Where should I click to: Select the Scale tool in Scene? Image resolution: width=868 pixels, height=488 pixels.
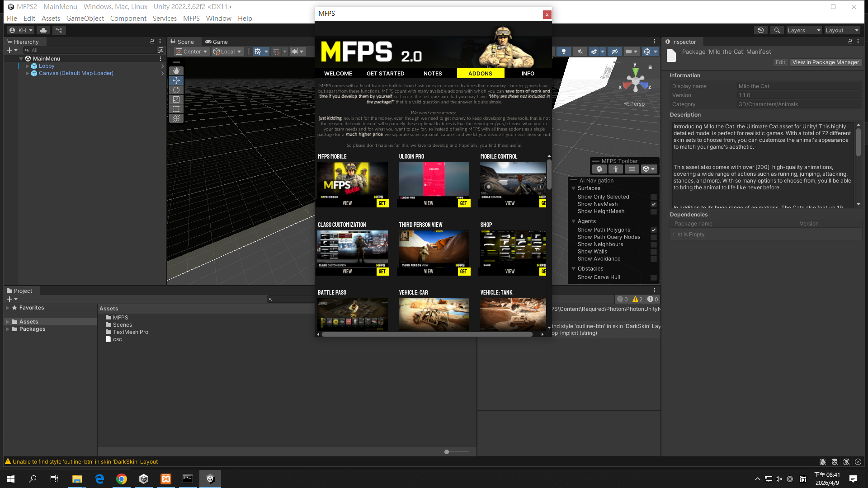(x=176, y=99)
